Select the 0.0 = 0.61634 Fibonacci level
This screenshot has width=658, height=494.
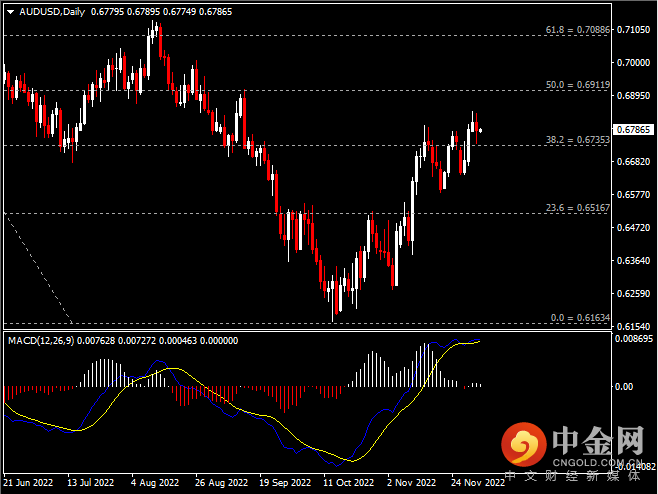(x=579, y=317)
